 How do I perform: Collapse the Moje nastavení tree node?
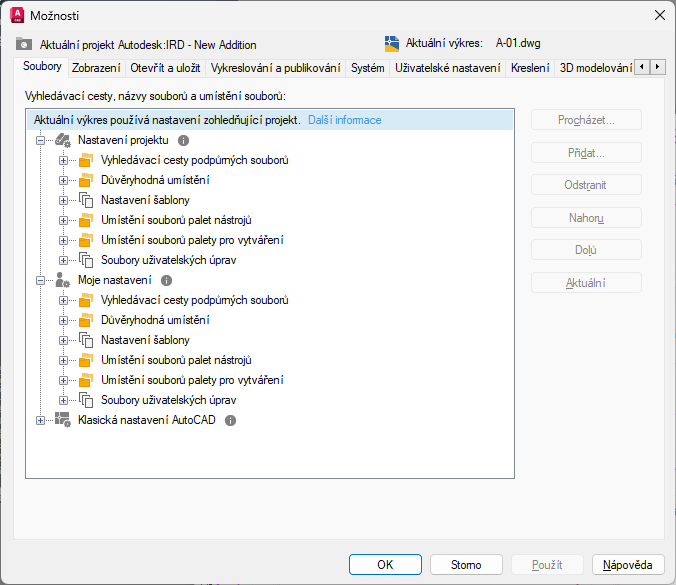tap(41, 280)
